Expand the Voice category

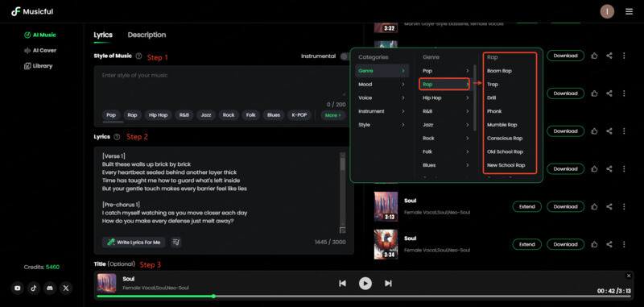[382, 97]
